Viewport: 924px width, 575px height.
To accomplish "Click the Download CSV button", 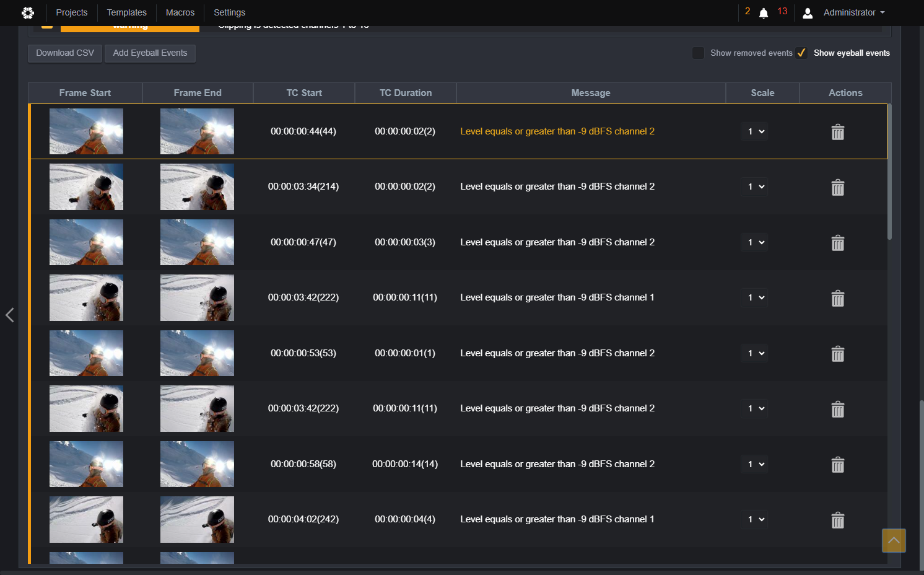I will pos(65,53).
